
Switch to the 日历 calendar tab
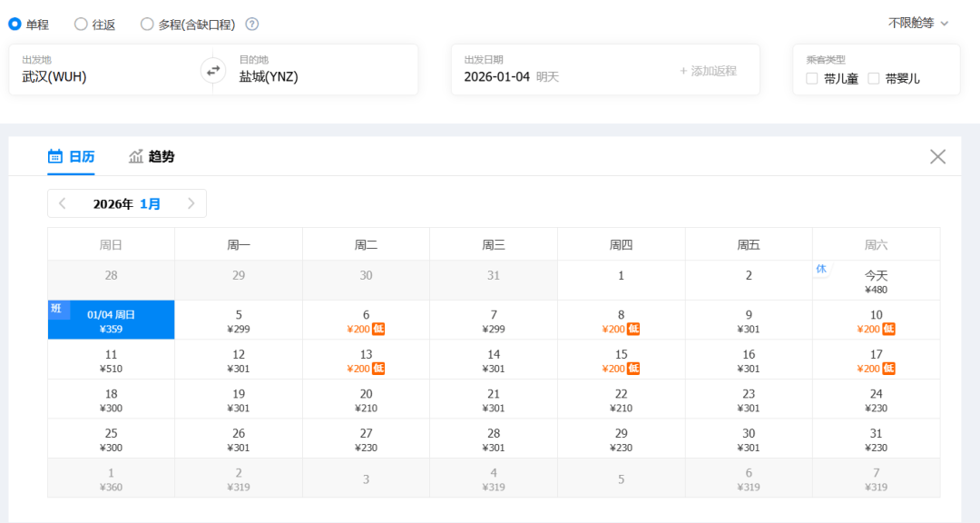coord(71,156)
